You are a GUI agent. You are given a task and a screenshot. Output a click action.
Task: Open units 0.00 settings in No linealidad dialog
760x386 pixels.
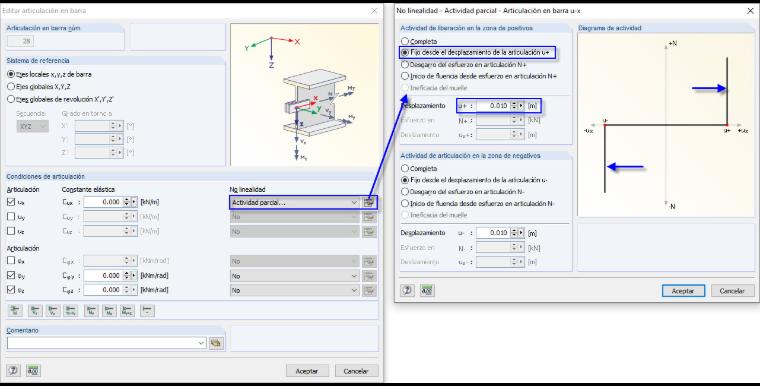427,290
